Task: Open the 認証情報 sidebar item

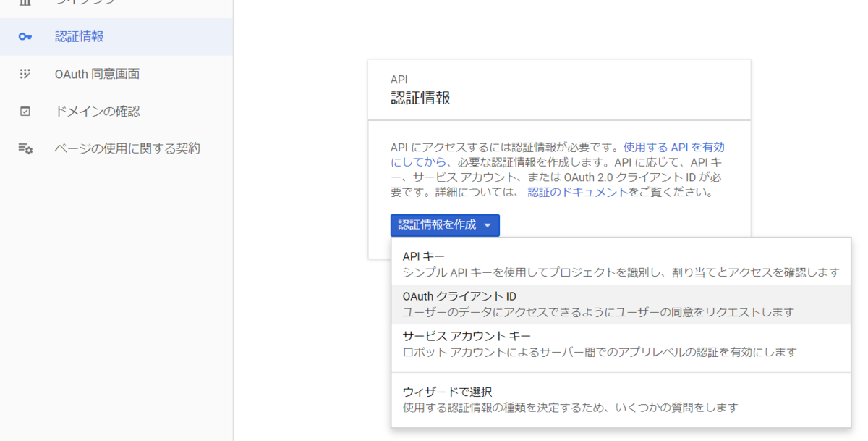Action: (116, 36)
